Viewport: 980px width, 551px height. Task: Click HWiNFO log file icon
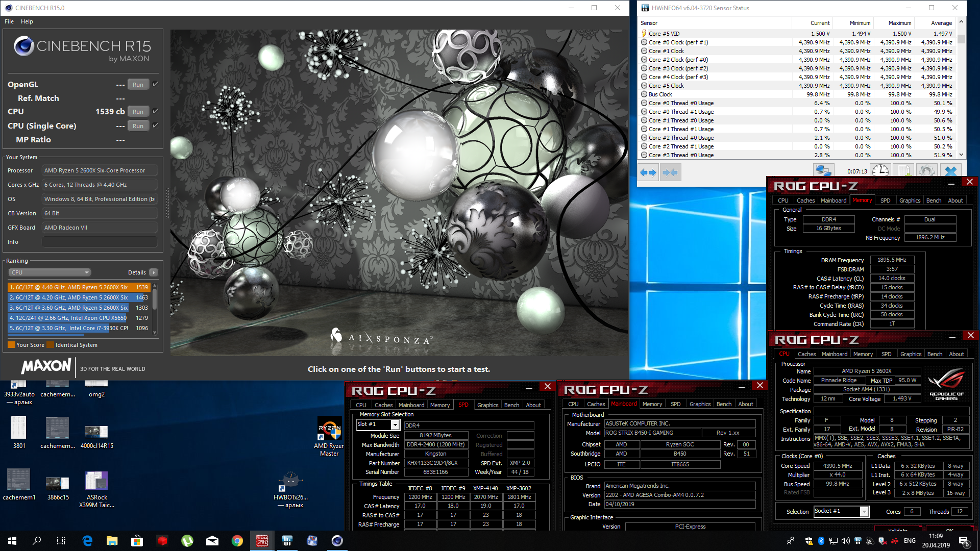point(903,171)
